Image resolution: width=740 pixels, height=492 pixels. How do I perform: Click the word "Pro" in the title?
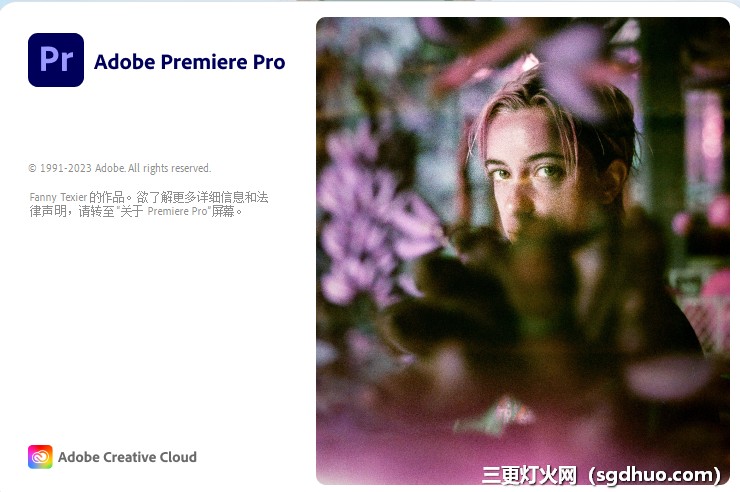(269, 62)
